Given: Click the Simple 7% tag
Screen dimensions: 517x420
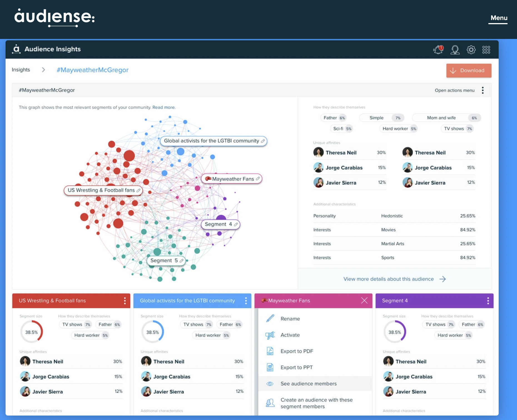Looking at the screenshot, I should tap(382, 118).
